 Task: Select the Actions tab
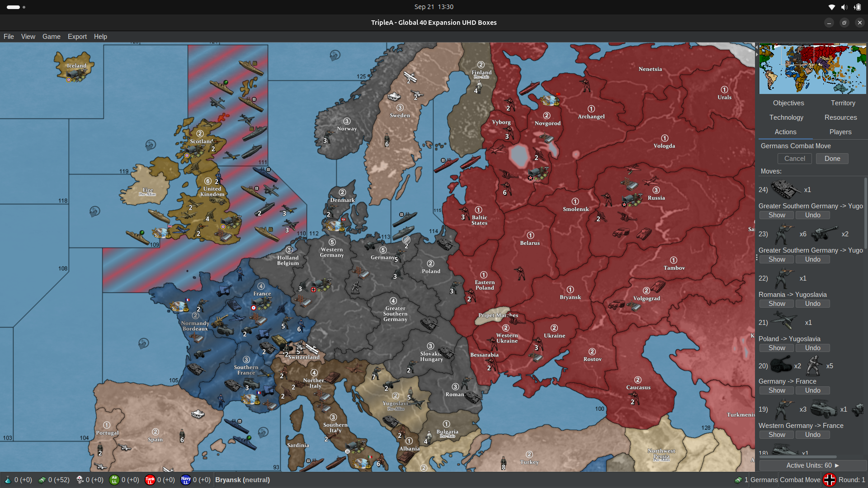786,132
